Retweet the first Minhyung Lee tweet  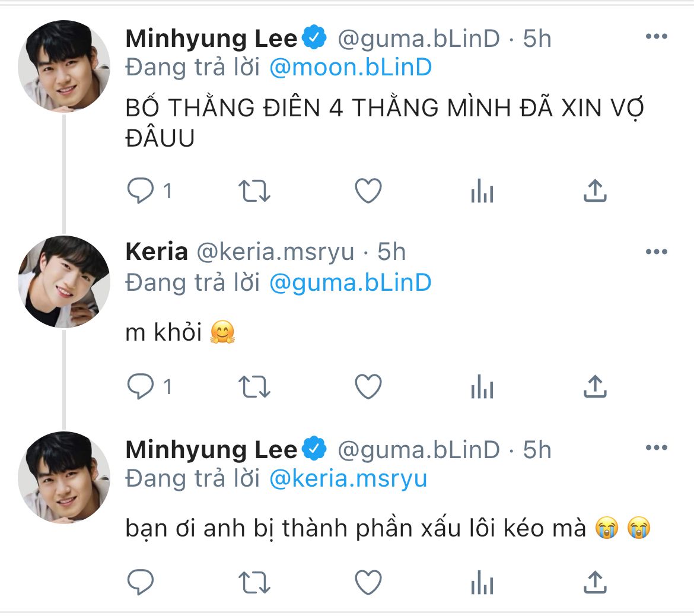coord(254,191)
